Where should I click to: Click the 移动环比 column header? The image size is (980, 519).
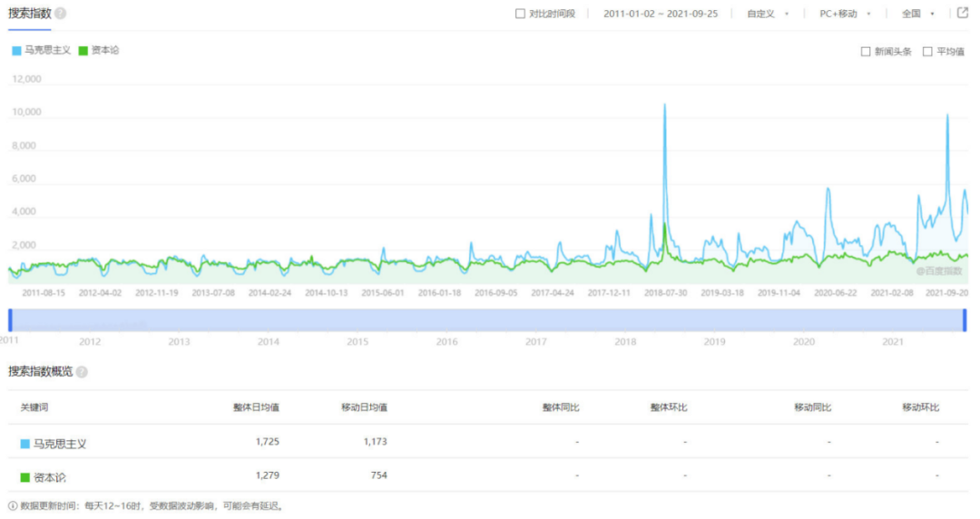921,407
